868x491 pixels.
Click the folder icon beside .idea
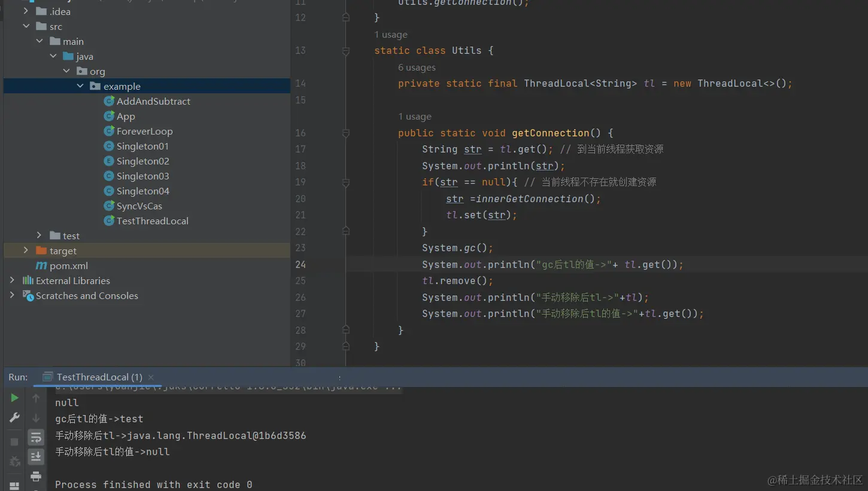41,11
